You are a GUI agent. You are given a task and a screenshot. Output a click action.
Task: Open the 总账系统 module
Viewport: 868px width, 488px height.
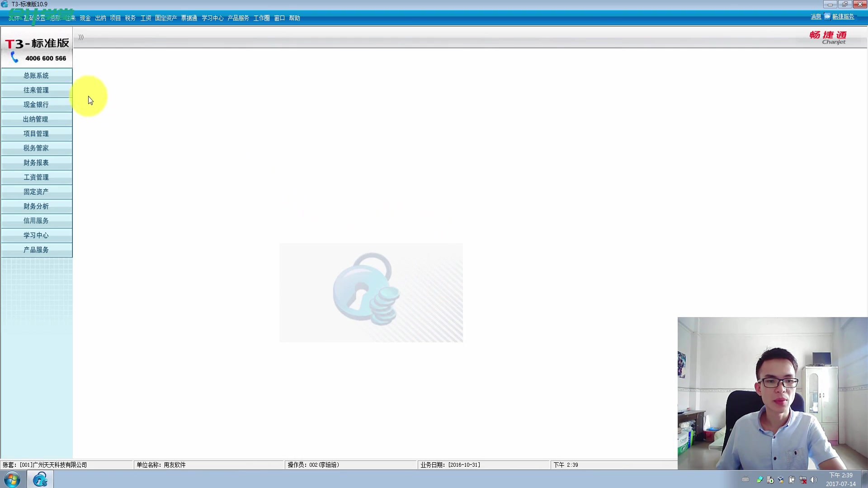(36, 75)
